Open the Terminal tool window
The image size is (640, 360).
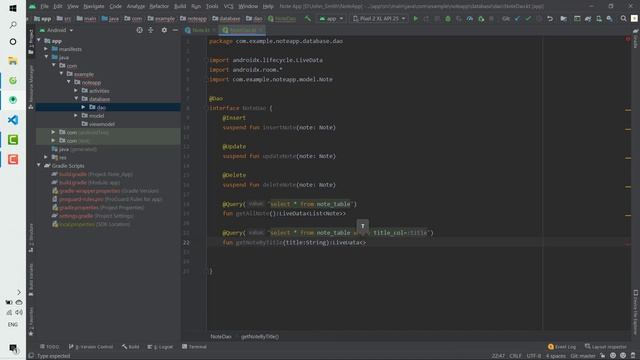click(194, 347)
